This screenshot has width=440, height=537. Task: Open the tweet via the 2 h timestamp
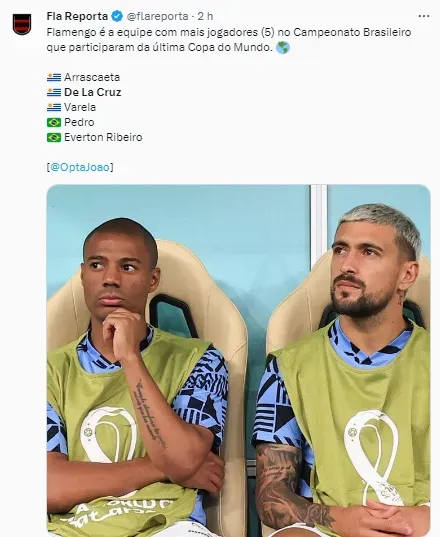coord(205,16)
